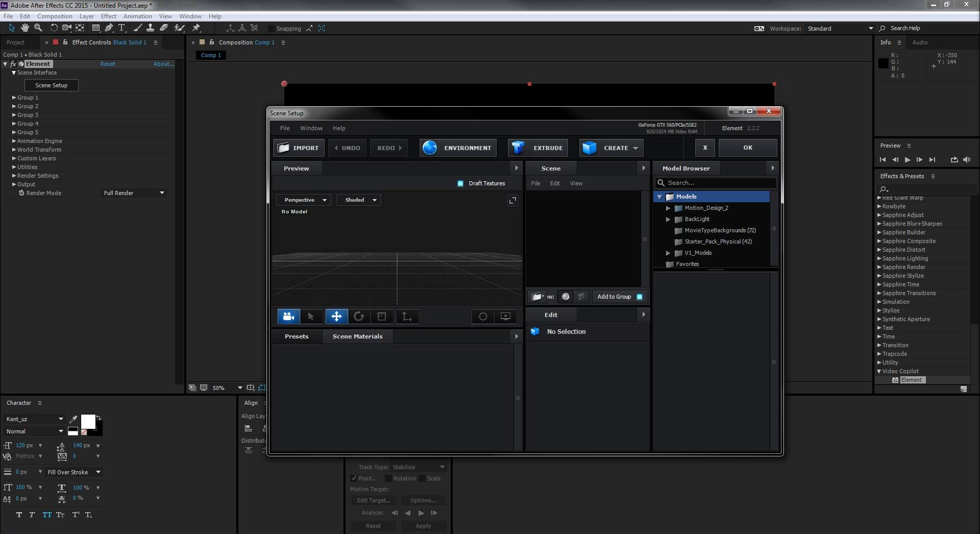Open the Kent_uz font dropdown
The height and width of the screenshot is (534, 980).
(x=35, y=419)
